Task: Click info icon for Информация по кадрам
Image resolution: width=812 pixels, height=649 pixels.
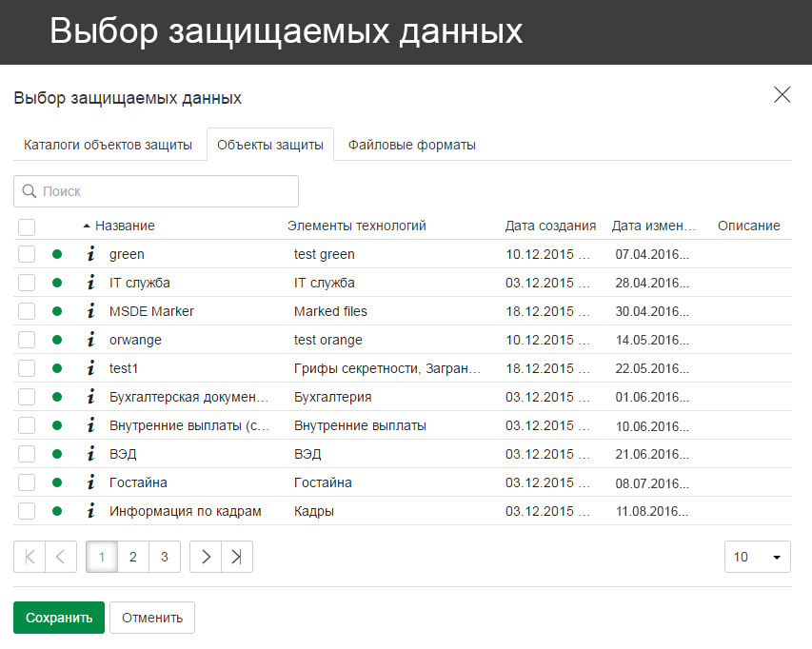Action: click(91, 511)
